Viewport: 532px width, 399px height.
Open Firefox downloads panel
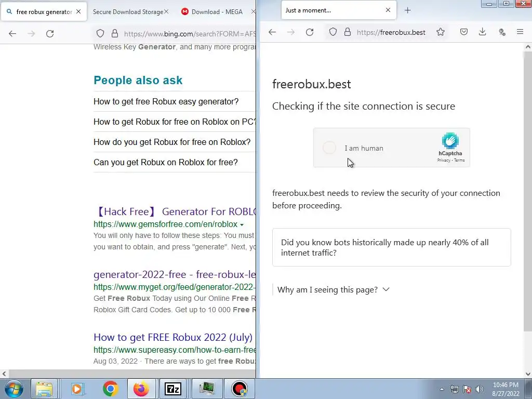pyautogui.click(x=482, y=32)
